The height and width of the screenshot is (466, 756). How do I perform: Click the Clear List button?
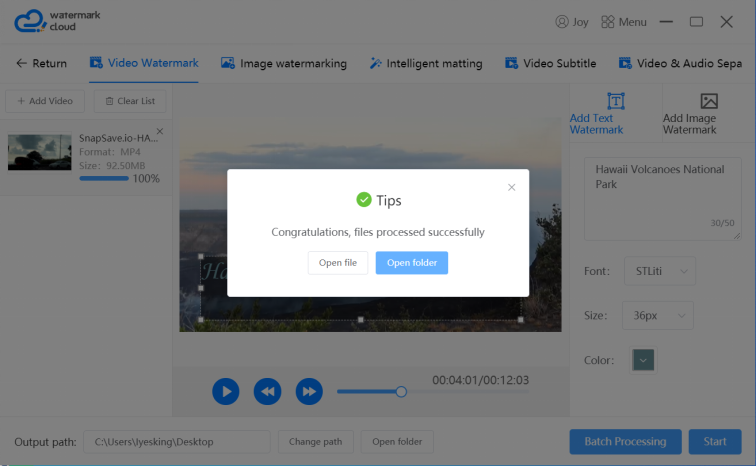point(130,101)
